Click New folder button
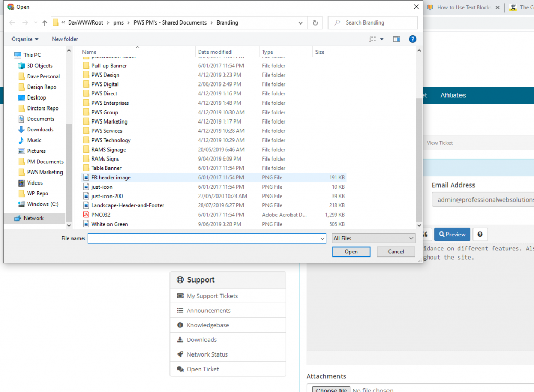 tap(65, 39)
